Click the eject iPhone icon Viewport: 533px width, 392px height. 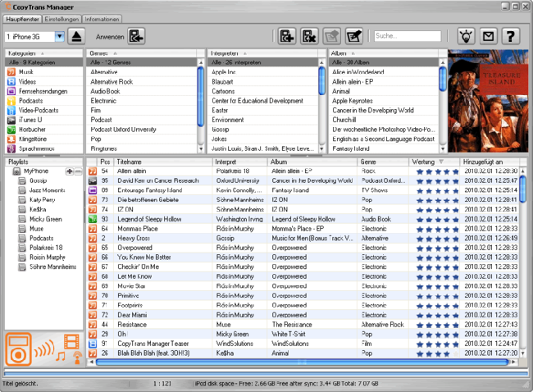coord(77,36)
